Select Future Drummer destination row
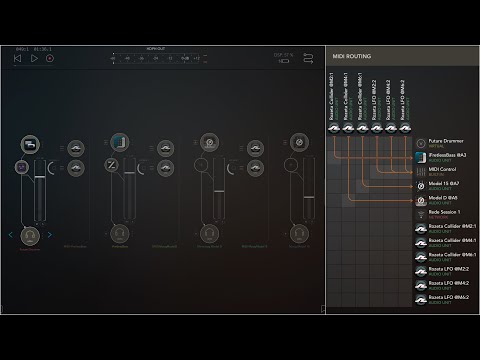The width and height of the screenshot is (480, 360). [x=446, y=143]
